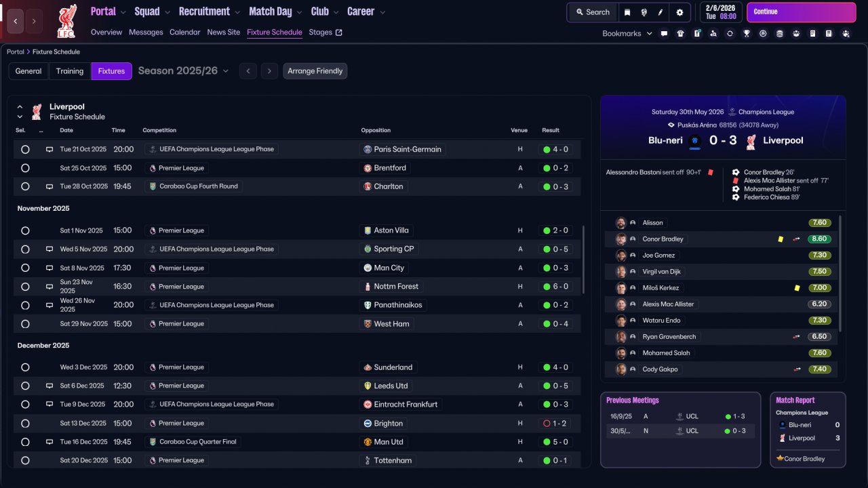Expand the Club menu dropdown arrow

point(336,12)
